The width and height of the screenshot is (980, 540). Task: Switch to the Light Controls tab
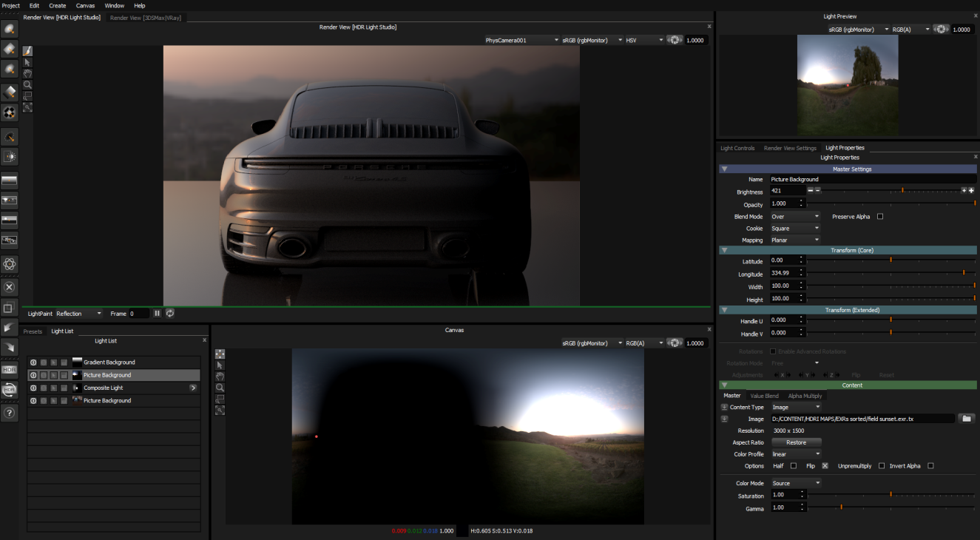click(x=737, y=148)
